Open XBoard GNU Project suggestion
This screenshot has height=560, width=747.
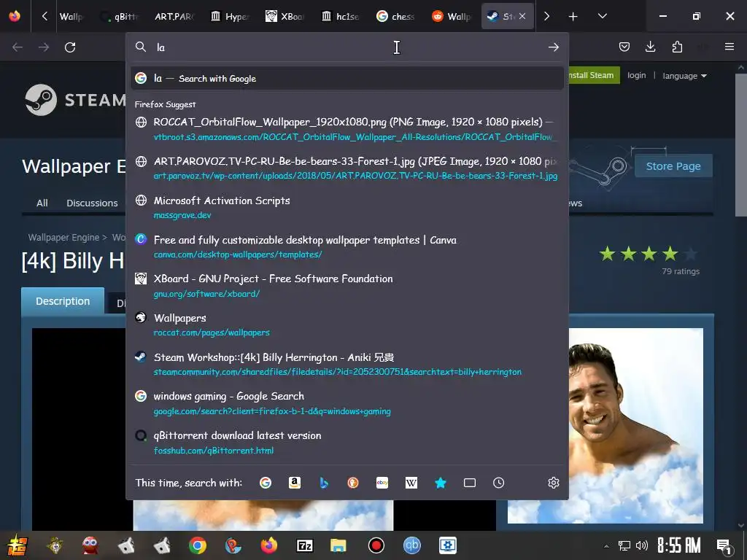tap(347, 286)
